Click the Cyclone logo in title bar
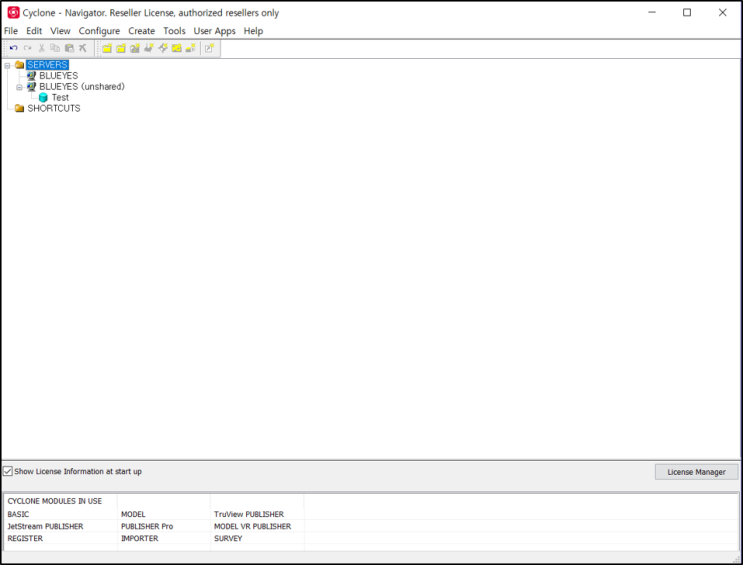This screenshot has width=743, height=565. [x=13, y=13]
